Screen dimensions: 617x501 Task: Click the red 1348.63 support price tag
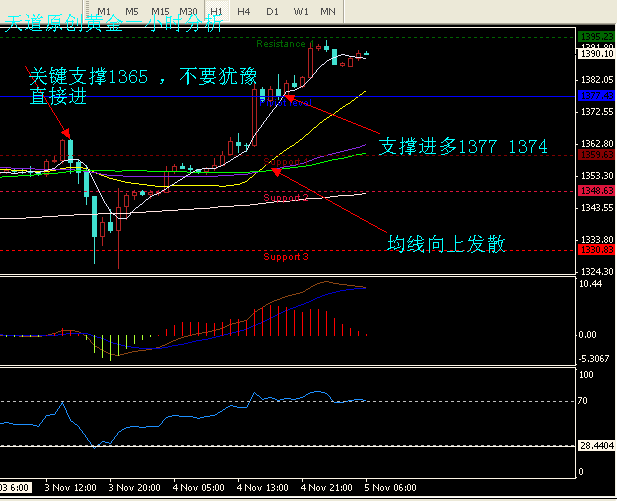pos(596,190)
